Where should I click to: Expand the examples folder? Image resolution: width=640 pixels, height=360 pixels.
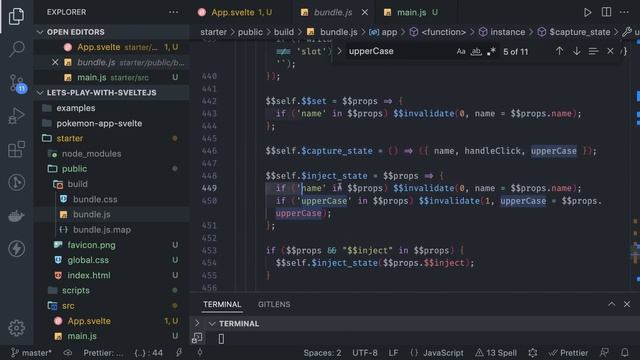click(76, 108)
